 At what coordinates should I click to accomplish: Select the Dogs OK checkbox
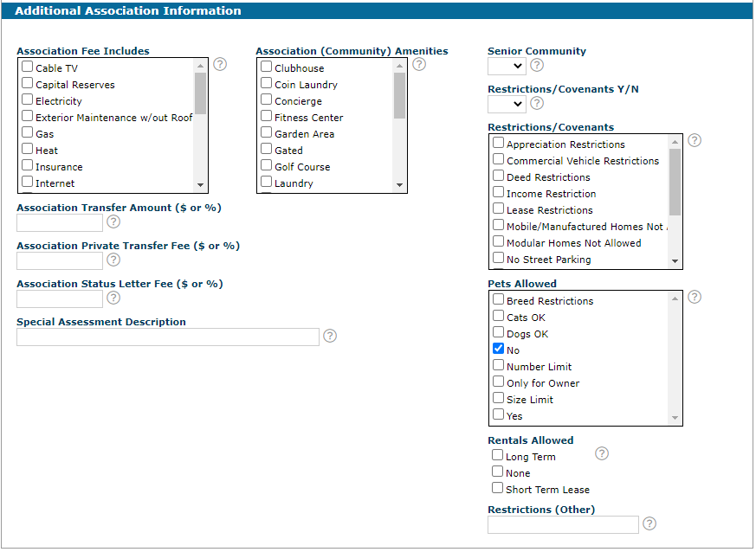[498, 332]
